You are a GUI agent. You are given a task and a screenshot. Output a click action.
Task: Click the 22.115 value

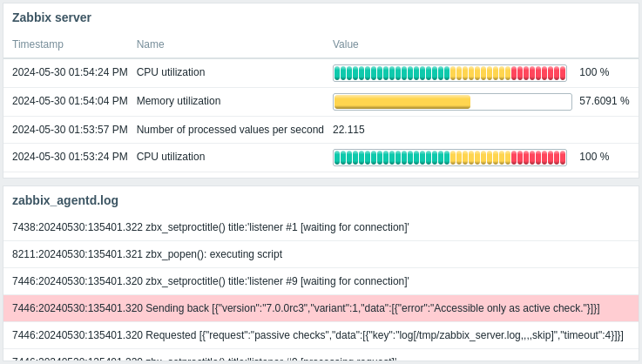348,130
